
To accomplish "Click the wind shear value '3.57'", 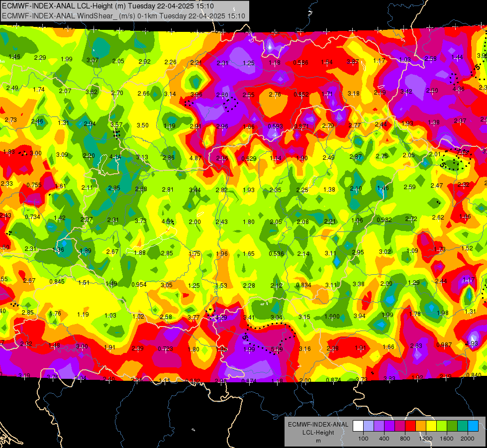I will pos(116,124).
